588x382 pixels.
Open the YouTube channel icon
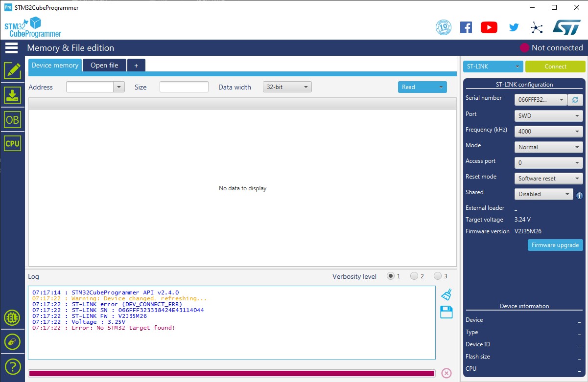489,27
